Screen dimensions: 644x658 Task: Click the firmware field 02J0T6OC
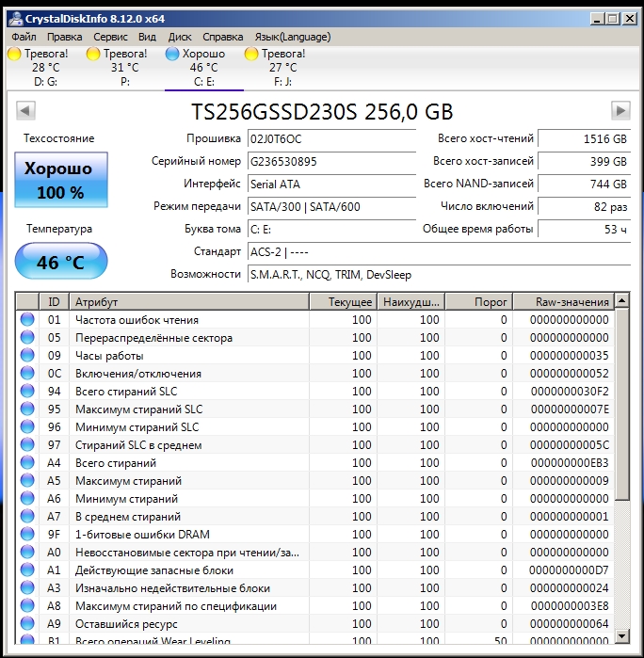coord(331,139)
